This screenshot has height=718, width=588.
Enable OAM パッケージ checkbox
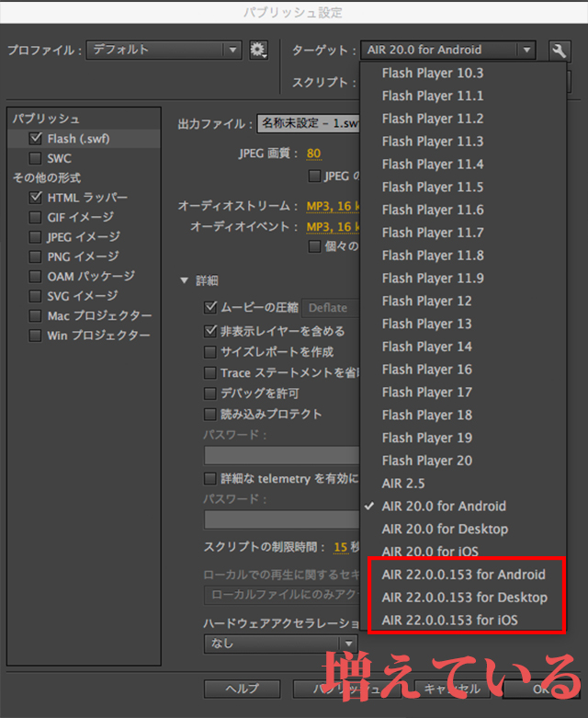[x=35, y=276]
